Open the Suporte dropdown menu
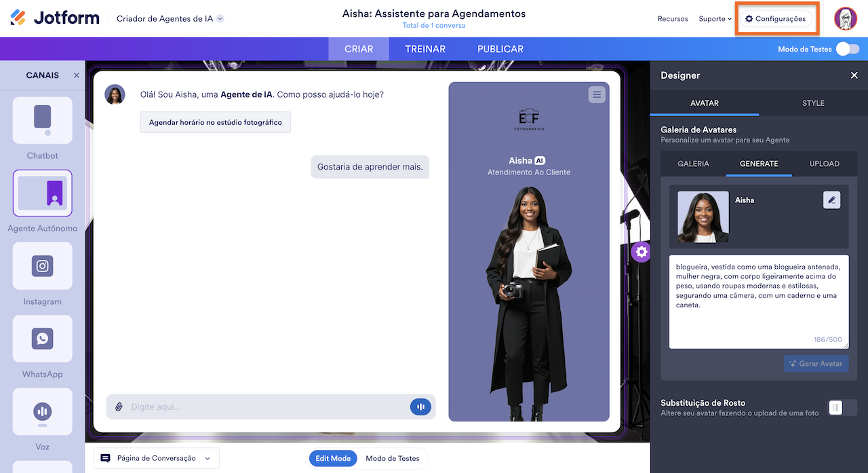This screenshot has width=868, height=473. click(x=715, y=18)
